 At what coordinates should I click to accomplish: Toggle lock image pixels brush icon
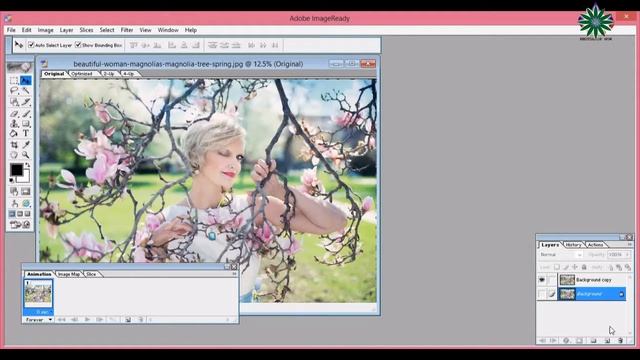click(566, 267)
